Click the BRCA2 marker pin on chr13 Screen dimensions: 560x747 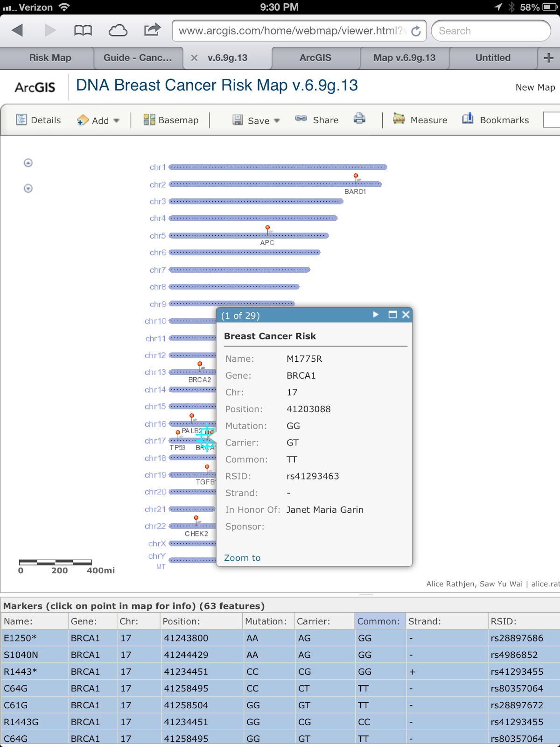pyautogui.click(x=200, y=366)
